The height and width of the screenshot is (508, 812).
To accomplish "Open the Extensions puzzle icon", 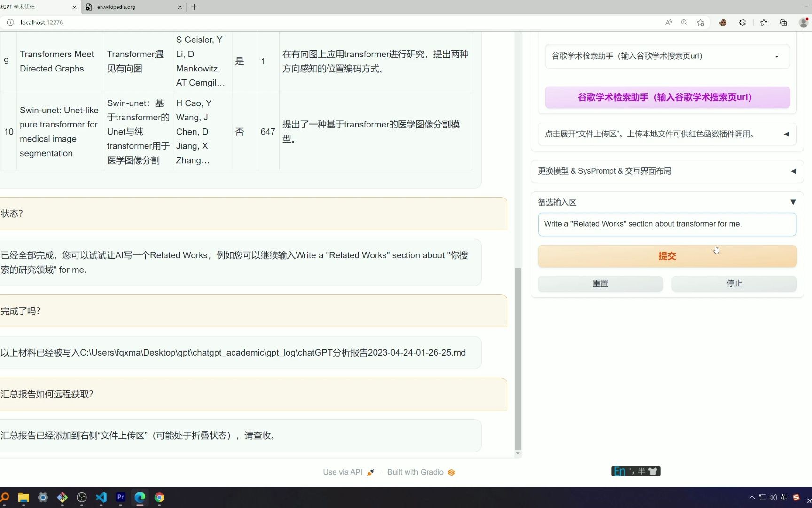I will 742,23.
